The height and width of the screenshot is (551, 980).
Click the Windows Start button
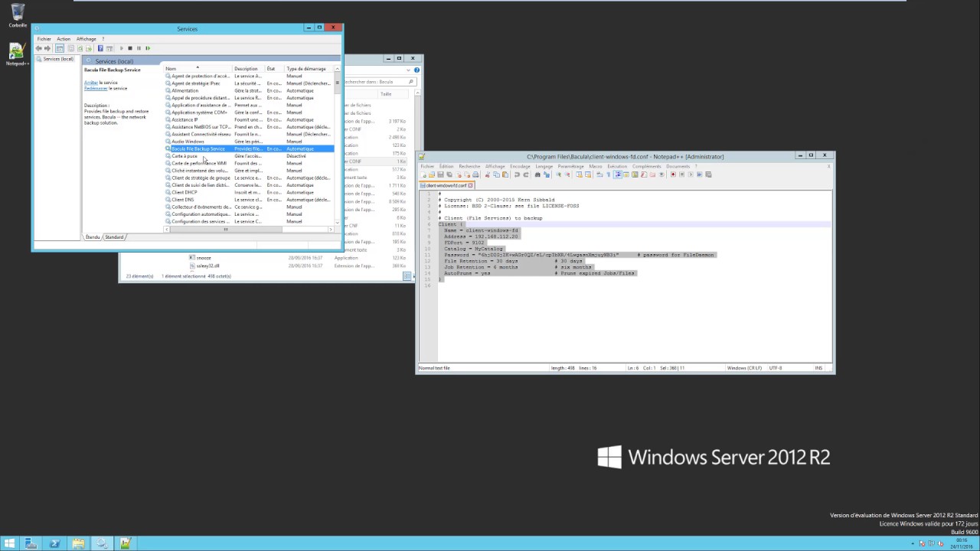pos(9,543)
